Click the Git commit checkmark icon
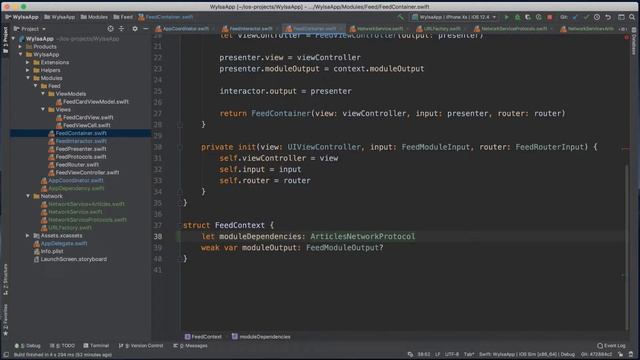 click(586, 17)
